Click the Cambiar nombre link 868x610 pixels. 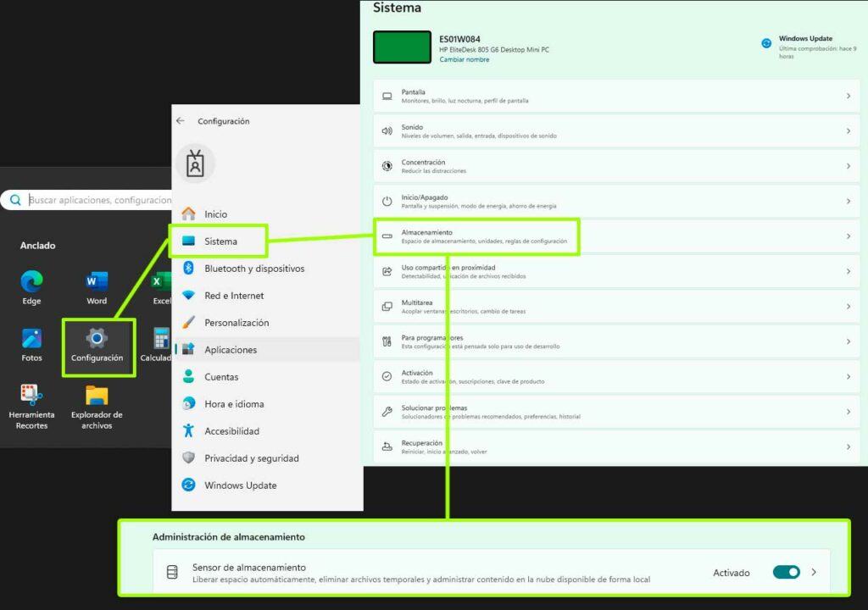[464, 59]
